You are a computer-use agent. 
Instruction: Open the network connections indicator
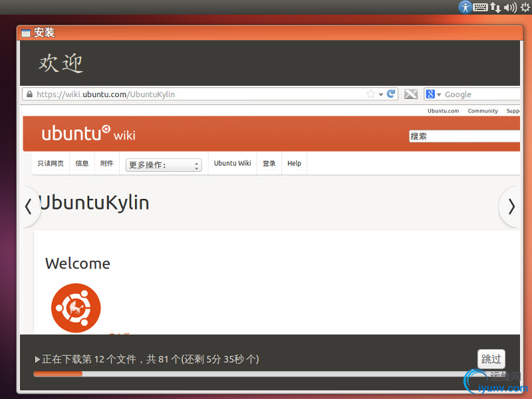coord(495,7)
